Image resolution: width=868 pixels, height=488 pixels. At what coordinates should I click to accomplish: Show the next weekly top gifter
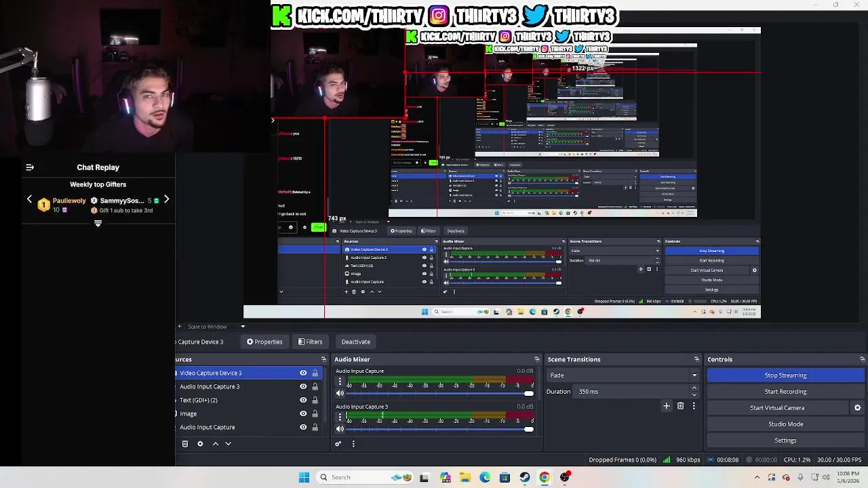pos(166,199)
